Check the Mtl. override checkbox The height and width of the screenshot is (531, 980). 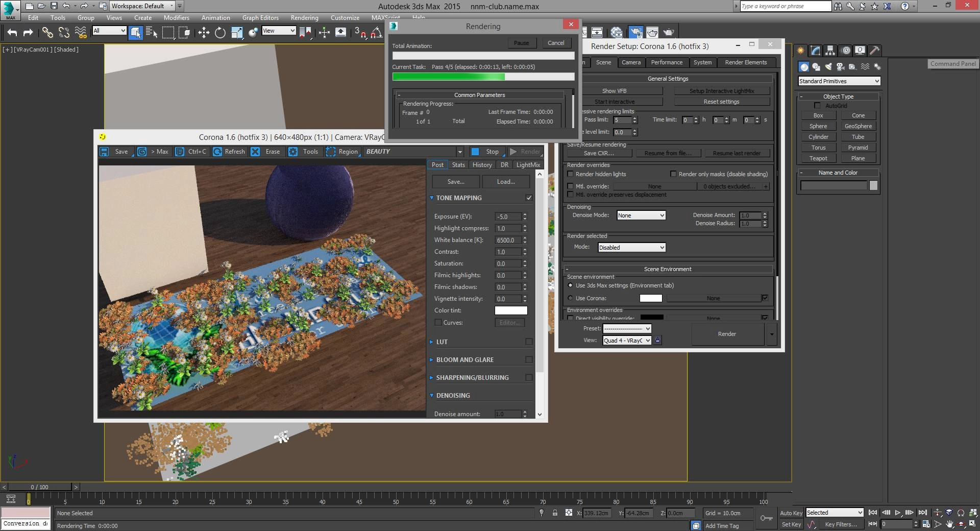(571, 186)
